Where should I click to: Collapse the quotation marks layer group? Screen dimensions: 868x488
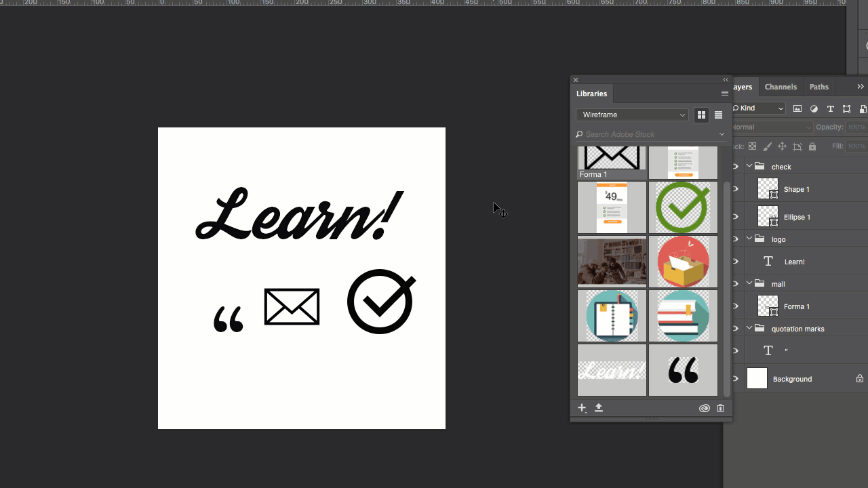tap(749, 329)
